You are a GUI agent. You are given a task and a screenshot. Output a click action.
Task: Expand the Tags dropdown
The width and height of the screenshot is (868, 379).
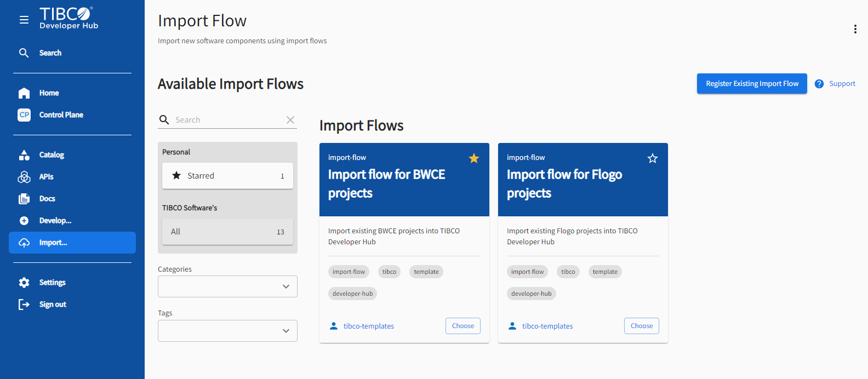227,331
